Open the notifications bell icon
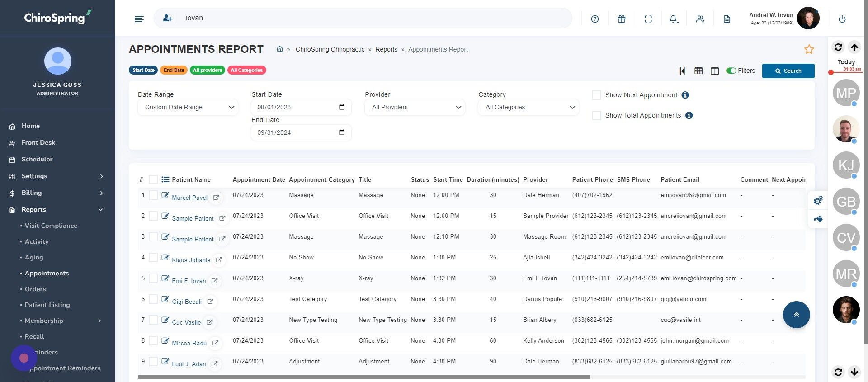This screenshot has height=382, width=868. coord(674,19)
